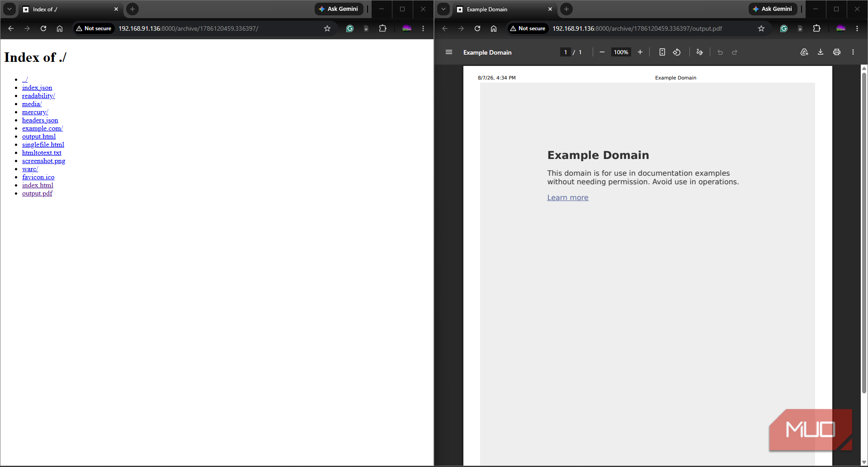
Task: Click Ask Gemini in the Index window
Action: point(339,9)
